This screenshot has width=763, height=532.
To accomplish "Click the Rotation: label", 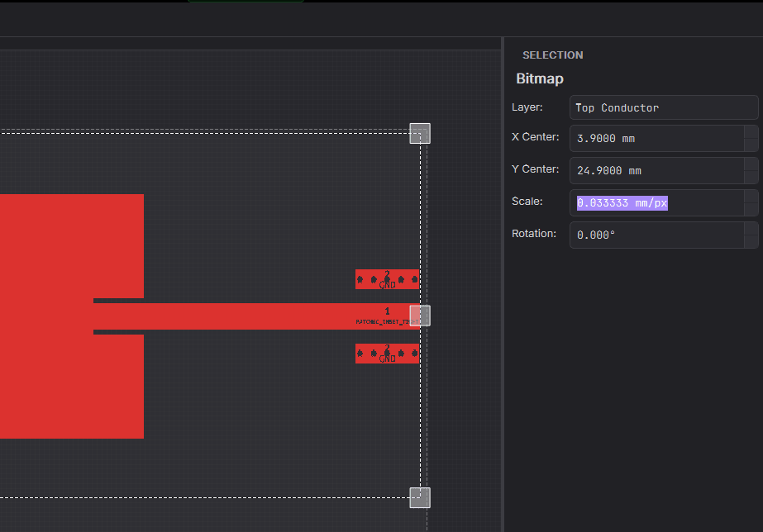I will tap(534, 234).
